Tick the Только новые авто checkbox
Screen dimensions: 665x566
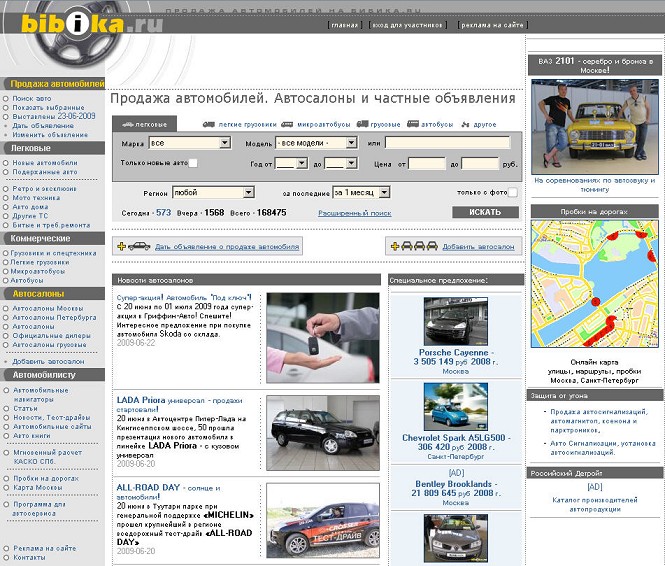click(x=193, y=163)
